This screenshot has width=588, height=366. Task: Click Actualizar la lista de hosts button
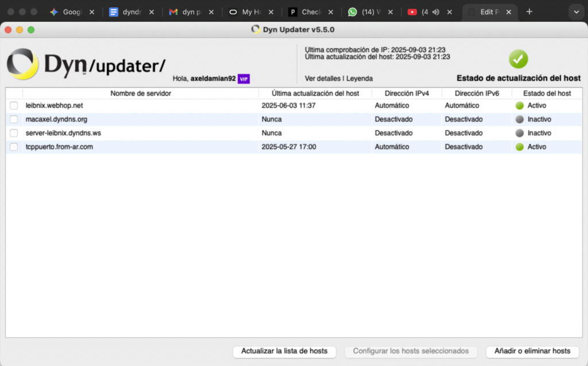coord(284,352)
